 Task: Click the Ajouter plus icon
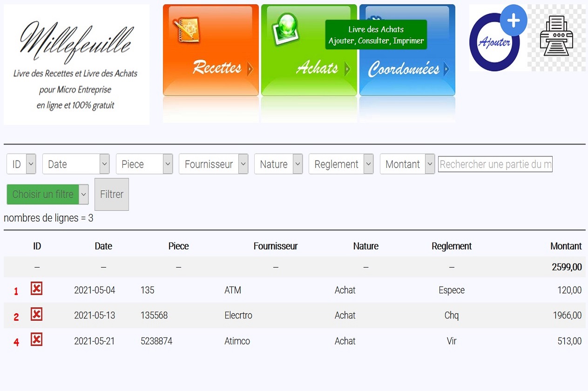click(x=497, y=39)
